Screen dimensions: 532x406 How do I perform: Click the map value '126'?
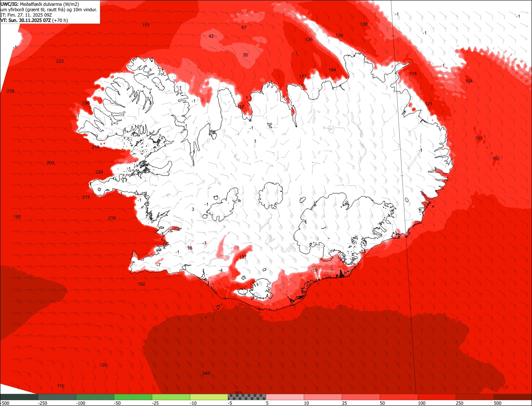[309, 39]
